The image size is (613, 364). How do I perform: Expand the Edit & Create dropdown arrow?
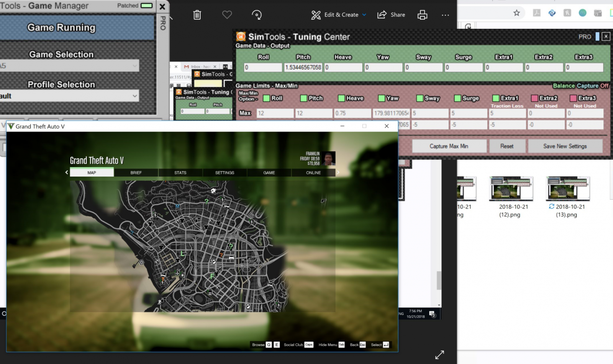[364, 15]
